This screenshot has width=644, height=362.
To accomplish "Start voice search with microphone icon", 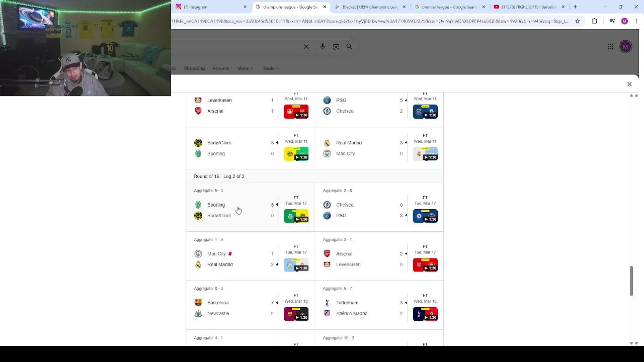I will tap(323, 47).
